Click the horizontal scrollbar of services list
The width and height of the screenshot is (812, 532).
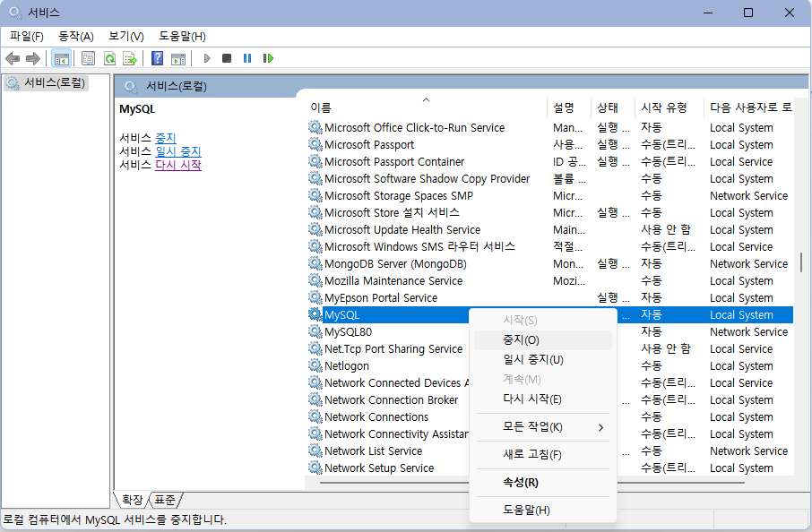click(x=531, y=483)
